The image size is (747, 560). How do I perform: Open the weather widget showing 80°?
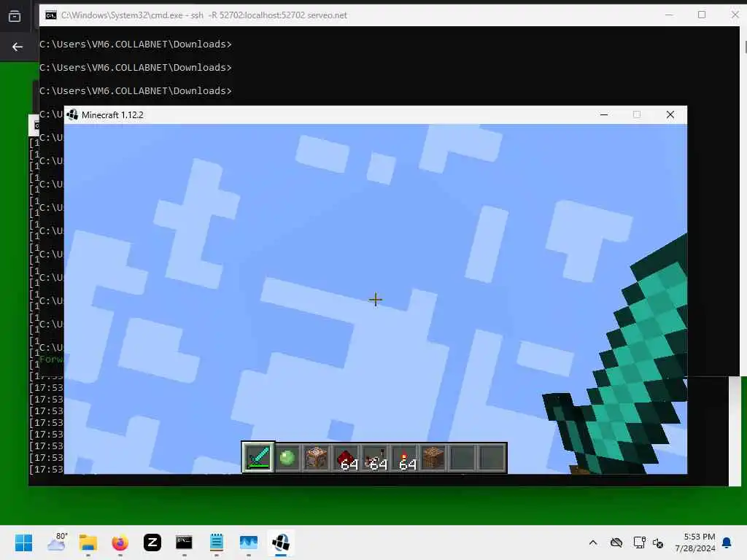57,542
